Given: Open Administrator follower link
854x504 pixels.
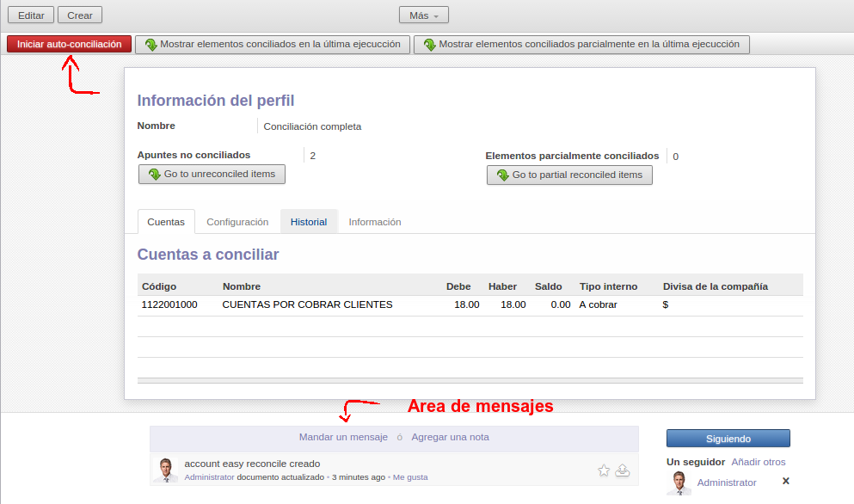Looking at the screenshot, I should click(x=727, y=482).
